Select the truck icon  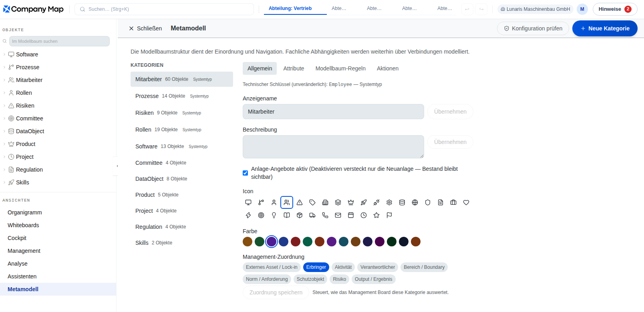coord(312,215)
